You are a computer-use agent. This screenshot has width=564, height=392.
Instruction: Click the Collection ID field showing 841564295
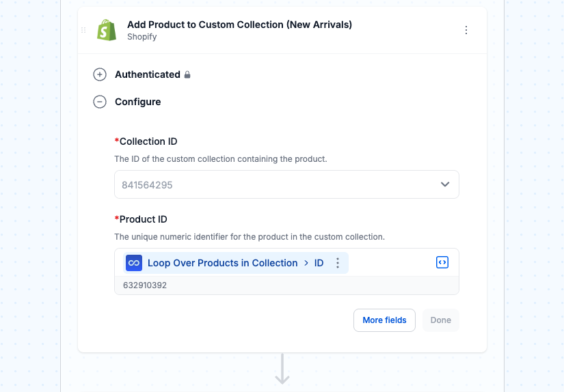tap(286, 184)
